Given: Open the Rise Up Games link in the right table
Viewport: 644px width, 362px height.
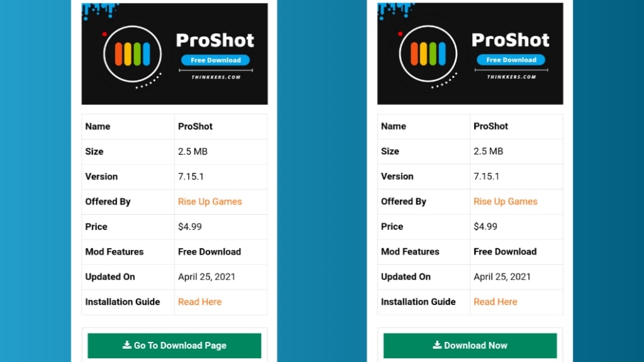Looking at the screenshot, I should tap(506, 202).
